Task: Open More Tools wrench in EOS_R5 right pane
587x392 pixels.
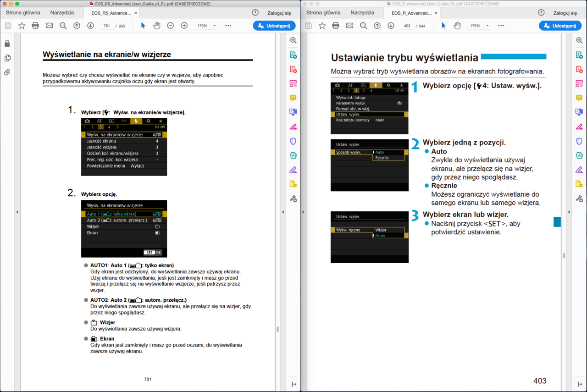Action: coord(293,199)
